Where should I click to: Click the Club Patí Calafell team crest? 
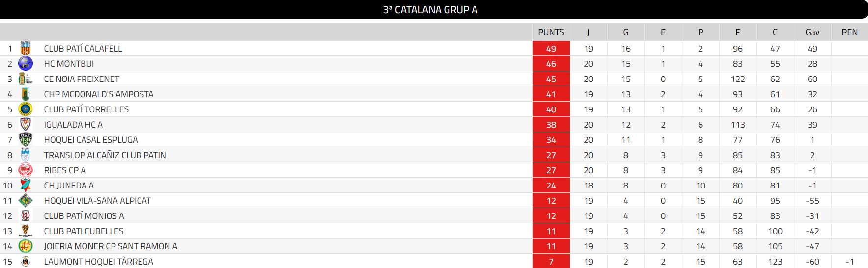coord(25,49)
